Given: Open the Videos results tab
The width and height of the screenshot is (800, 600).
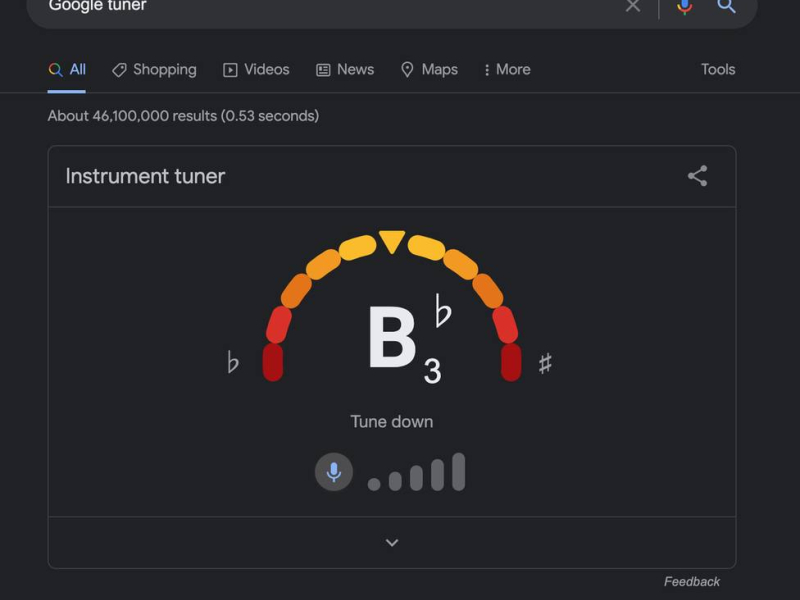Looking at the screenshot, I should coord(256,69).
